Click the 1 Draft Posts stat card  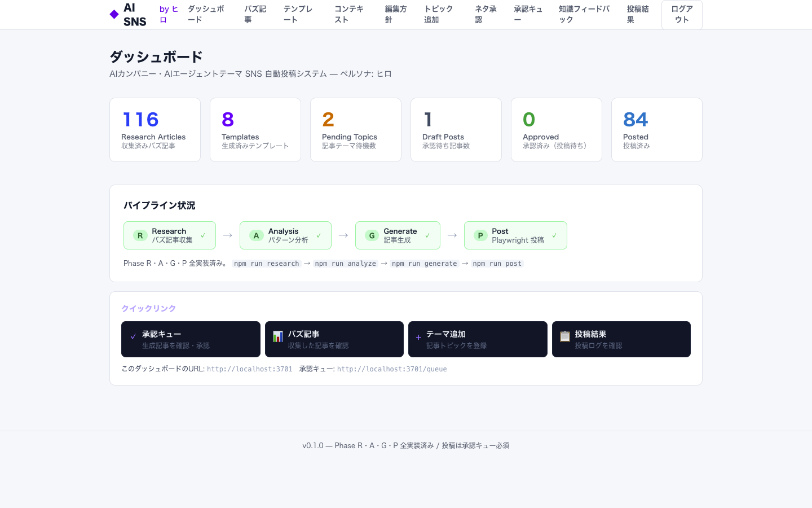456,130
